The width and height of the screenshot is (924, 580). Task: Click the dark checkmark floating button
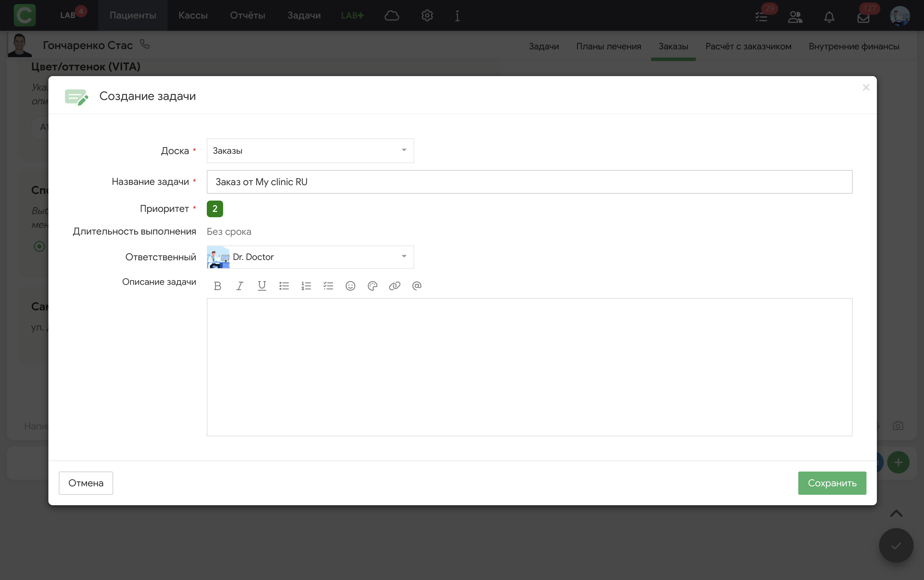pos(896,545)
